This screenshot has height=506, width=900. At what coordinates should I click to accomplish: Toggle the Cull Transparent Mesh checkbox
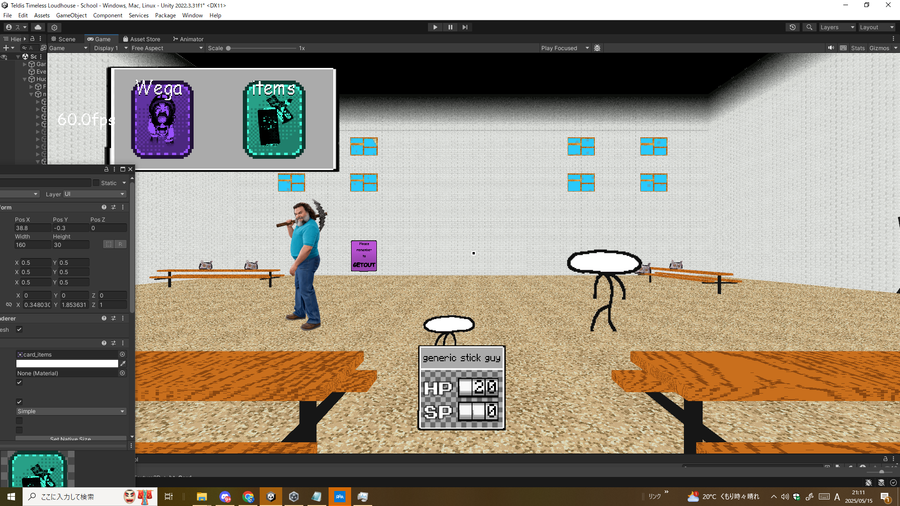tap(19, 329)
